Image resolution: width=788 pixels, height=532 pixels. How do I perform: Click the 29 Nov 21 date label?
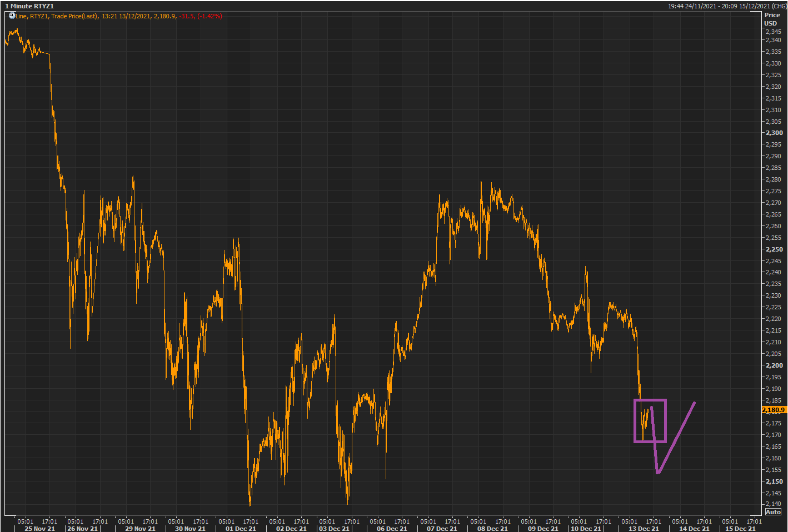click(x=140, y=529)
